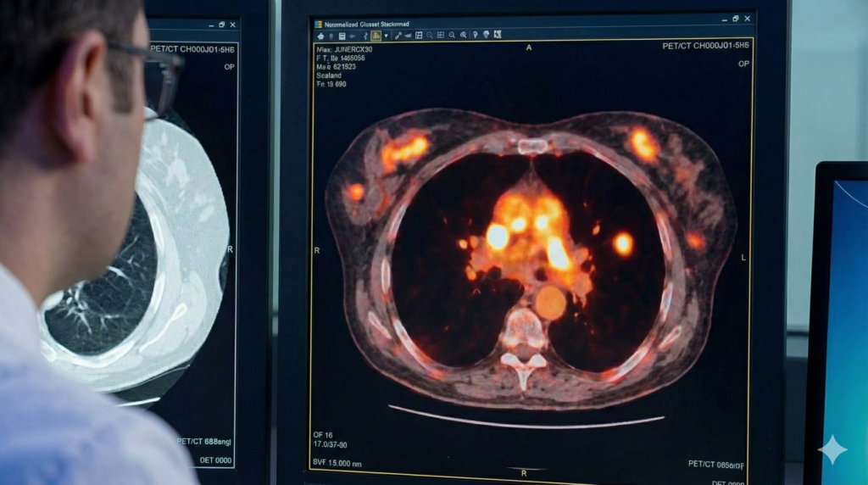868x485 pixels.
Task: Click the last toolbar icon, fit-to-window
Action: coord(498,35)
